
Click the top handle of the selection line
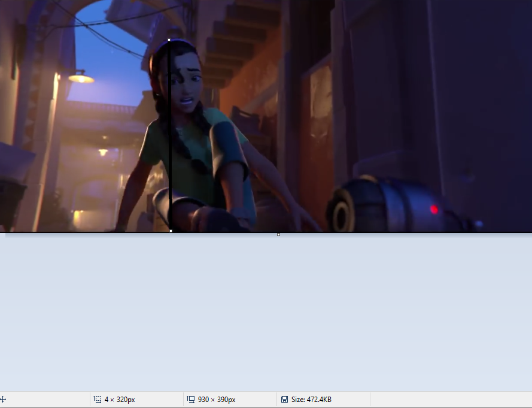click(169, 40)
